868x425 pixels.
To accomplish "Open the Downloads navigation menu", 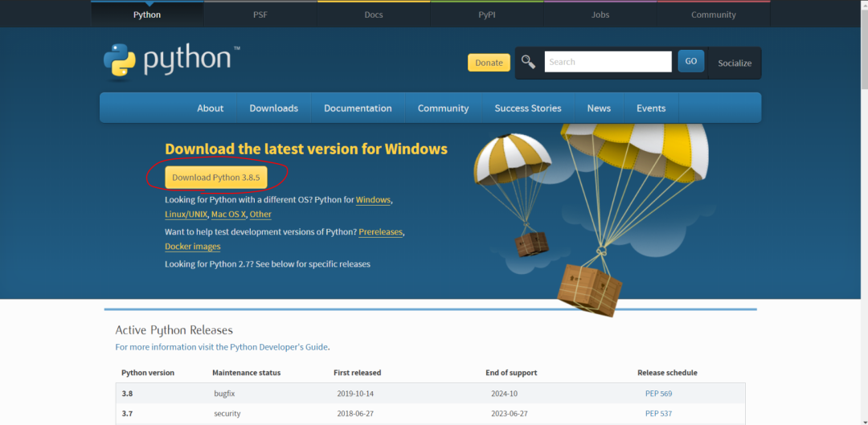I will tap(273, 108).
